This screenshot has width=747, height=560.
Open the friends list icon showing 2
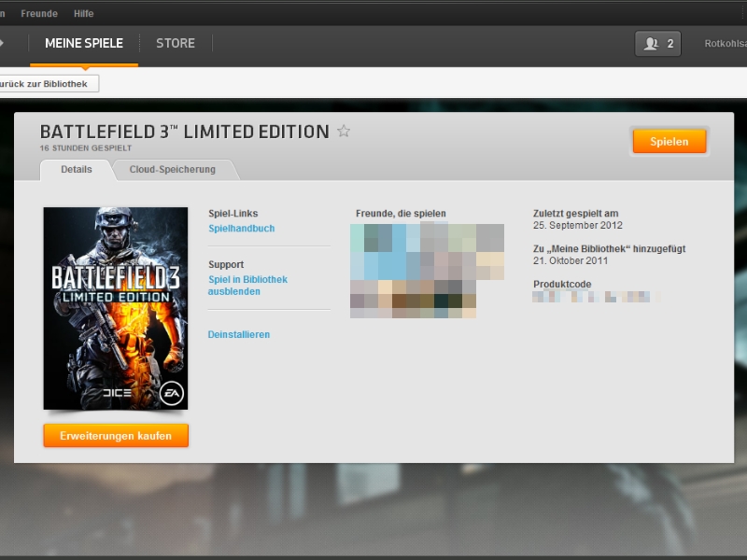pos(658,44)
